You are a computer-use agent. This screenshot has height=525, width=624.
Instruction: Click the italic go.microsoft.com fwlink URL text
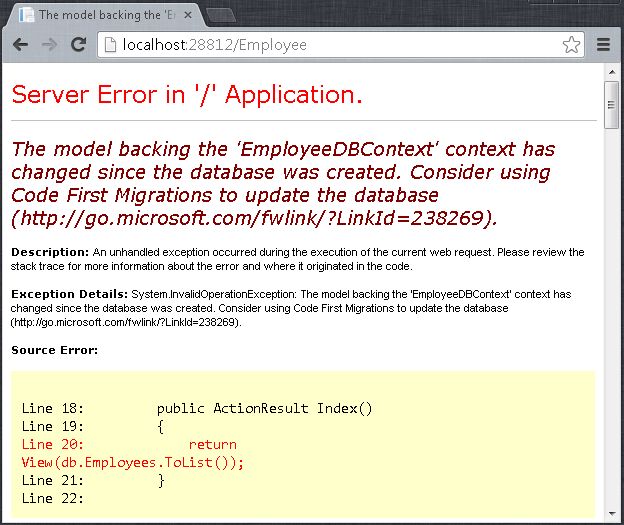(x=254, y=218)
